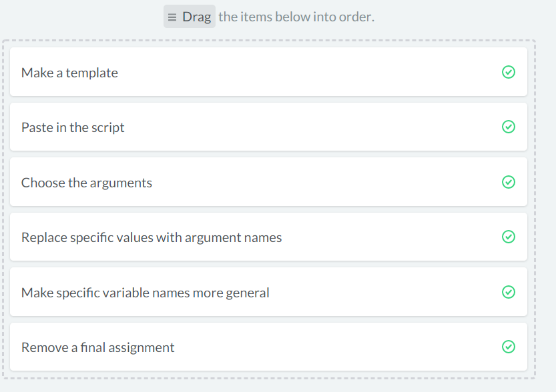Screen dimensions: 556x392
Task: Click the text 'Paste in the script'
Action: (x=73, y=127)
